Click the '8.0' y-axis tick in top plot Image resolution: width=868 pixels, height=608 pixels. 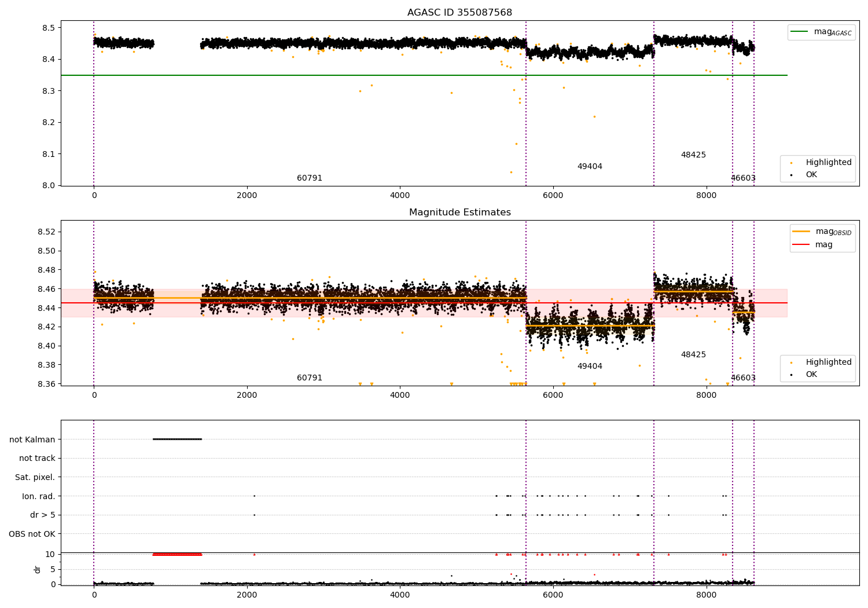coord(49,185)
